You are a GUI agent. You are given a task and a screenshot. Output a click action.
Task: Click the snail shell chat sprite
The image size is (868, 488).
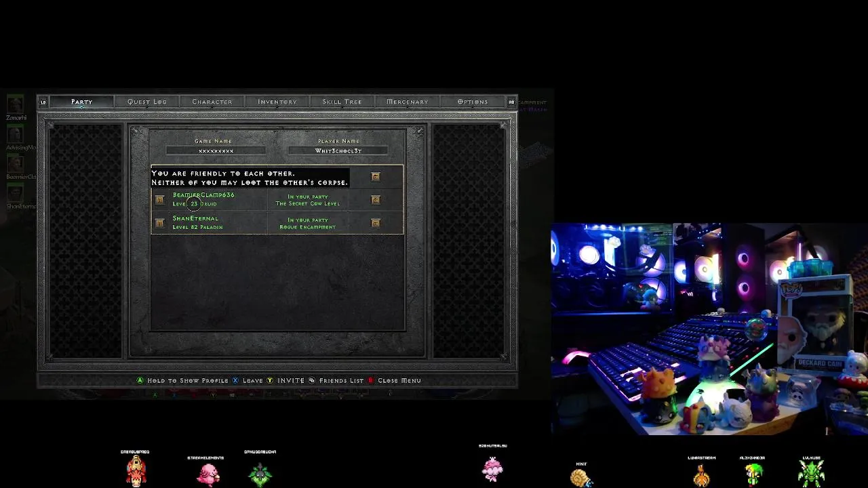click(581, 478)
